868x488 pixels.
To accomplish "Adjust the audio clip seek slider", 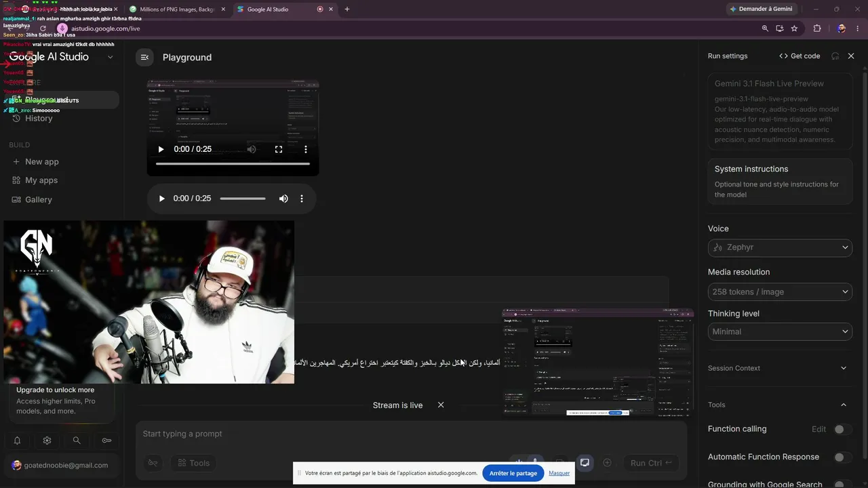I will pos(243,199).
